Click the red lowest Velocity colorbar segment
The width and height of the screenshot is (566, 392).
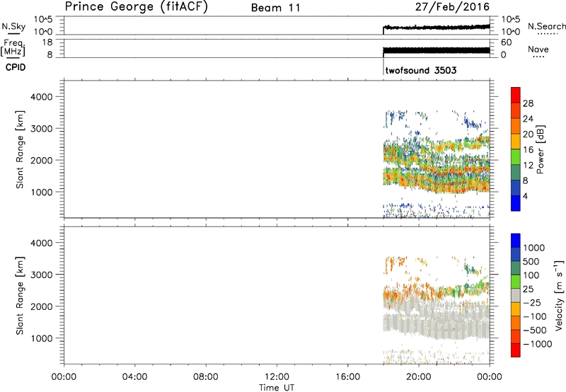[516, 350]
